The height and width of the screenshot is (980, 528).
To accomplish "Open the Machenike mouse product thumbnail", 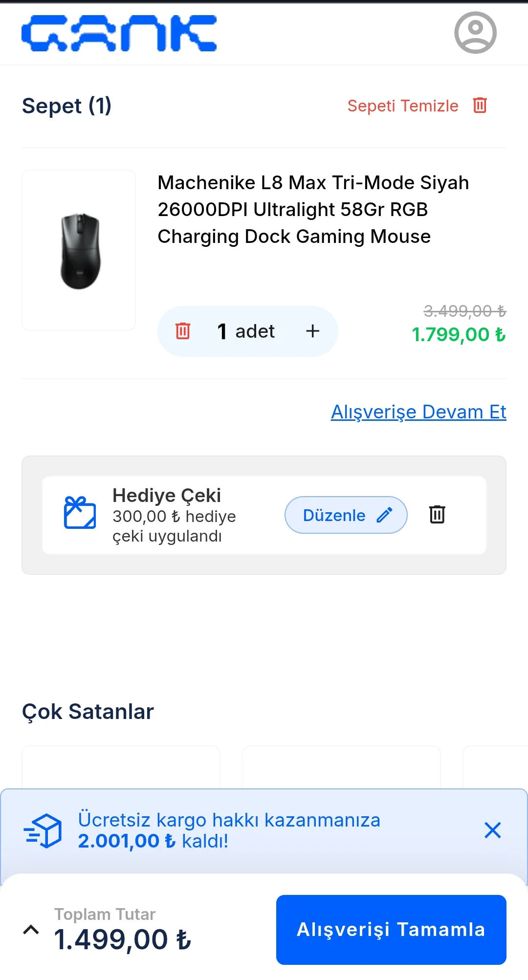I will [79, 250].
